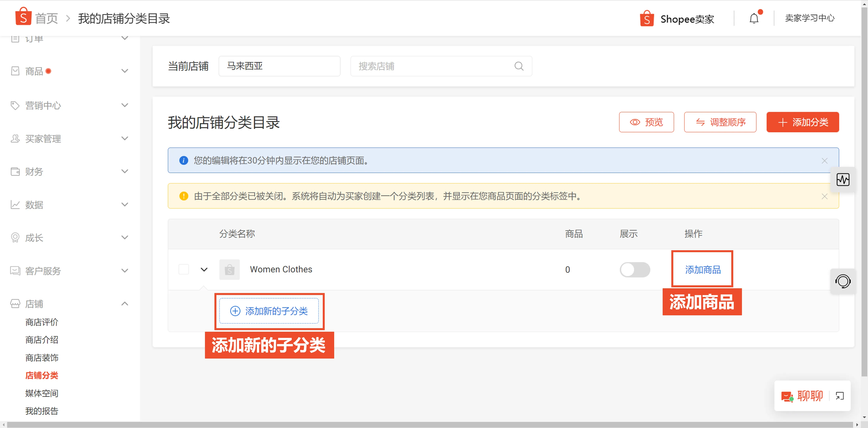Open 商店装饰 in the sidebar
The image size is (868, 428).
(x=42, y=358)
